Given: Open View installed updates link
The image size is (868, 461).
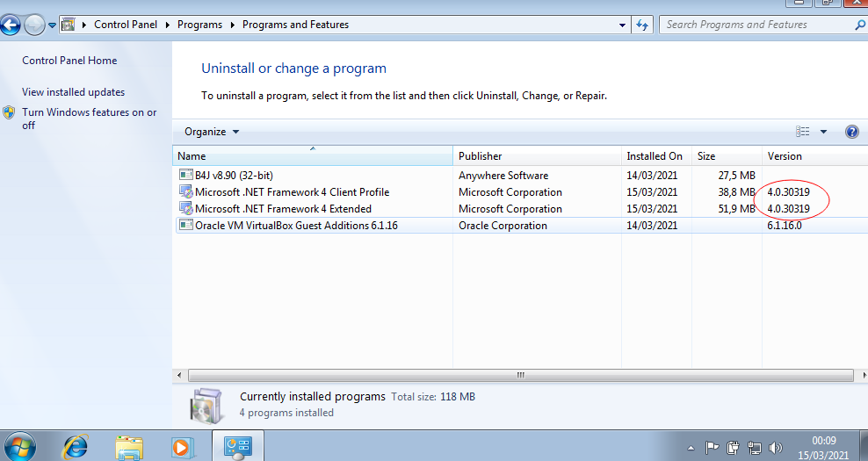Looking at the screenshot, I should pyautogui.click(x=73, y=92).
